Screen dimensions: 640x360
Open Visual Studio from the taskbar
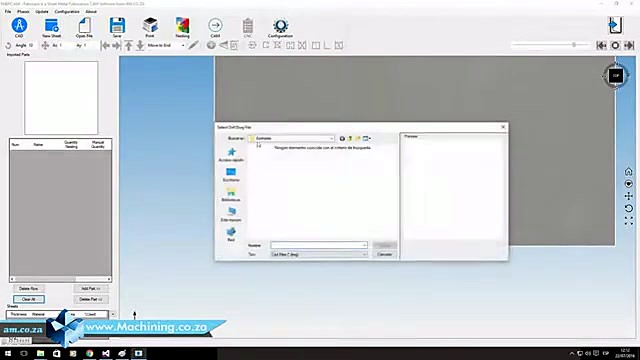(x=106, y=353)
